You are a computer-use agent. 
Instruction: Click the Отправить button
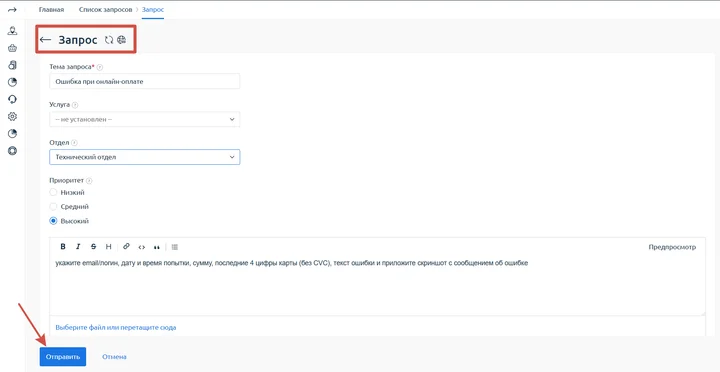[63, 357]
